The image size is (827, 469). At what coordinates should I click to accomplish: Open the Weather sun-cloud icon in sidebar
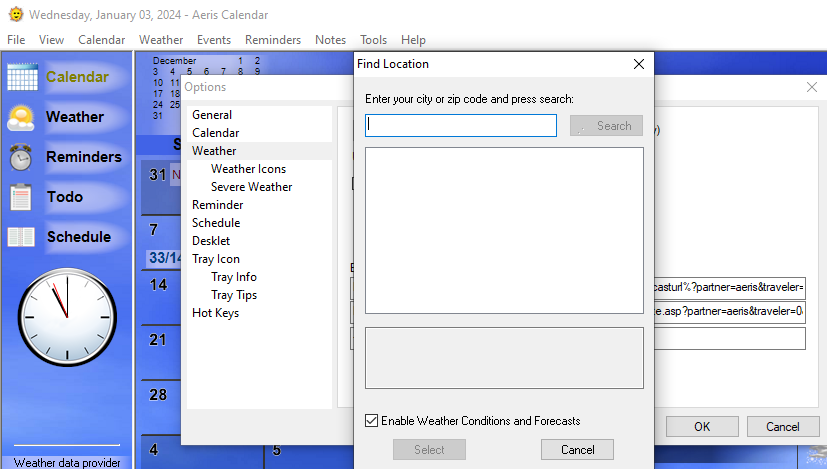[21, 118]
